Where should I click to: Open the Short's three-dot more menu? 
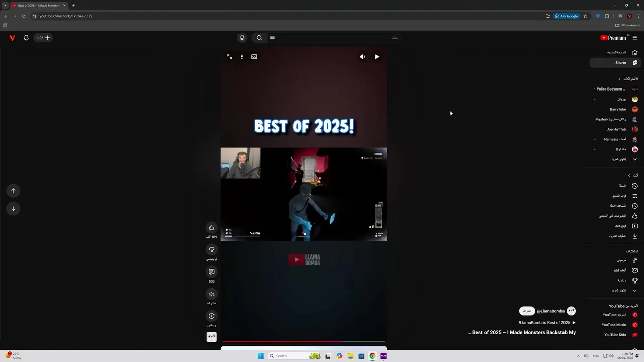pos(242,57)
